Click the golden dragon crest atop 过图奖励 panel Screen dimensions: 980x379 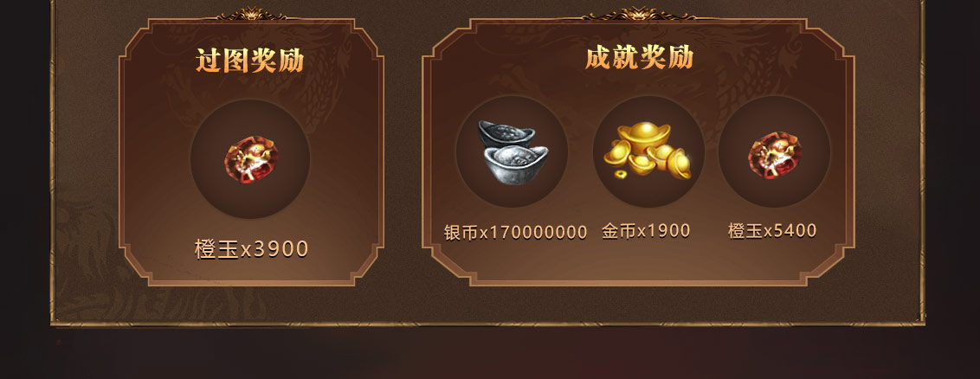251,14
